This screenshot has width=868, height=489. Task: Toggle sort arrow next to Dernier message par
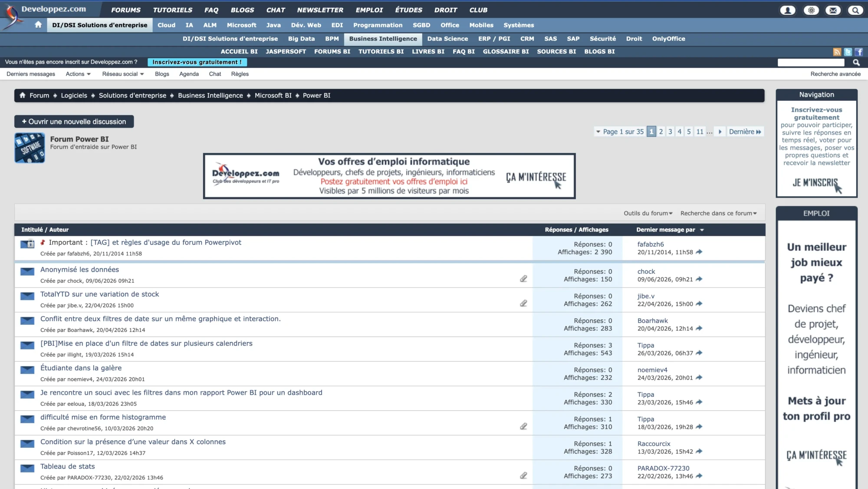(702, 230)
